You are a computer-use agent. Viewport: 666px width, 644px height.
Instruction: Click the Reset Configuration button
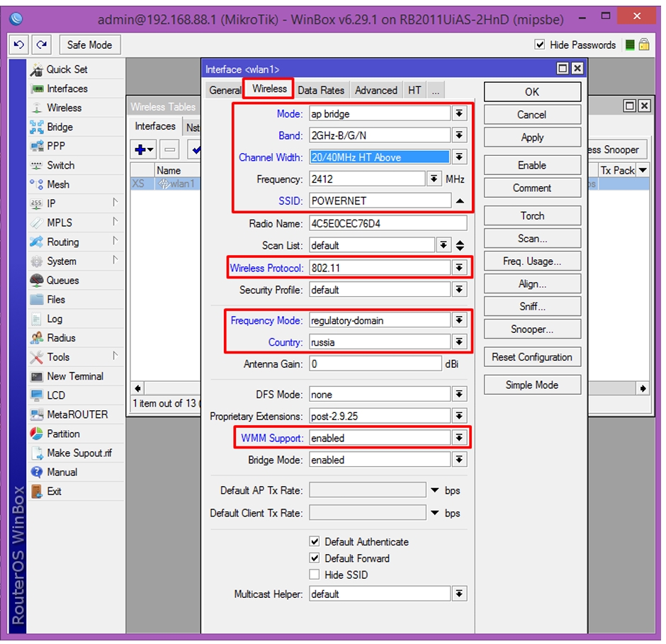[532, 357]
